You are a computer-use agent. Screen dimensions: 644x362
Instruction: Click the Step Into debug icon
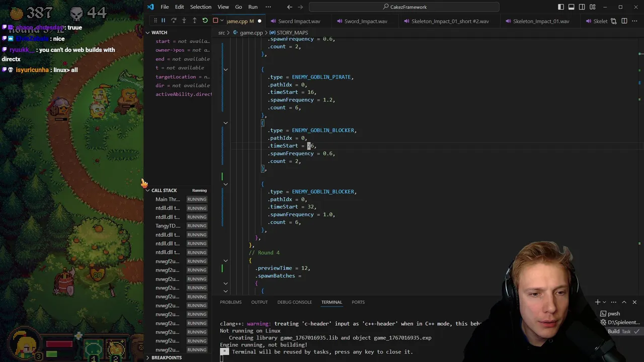click(x=184, y=21)
